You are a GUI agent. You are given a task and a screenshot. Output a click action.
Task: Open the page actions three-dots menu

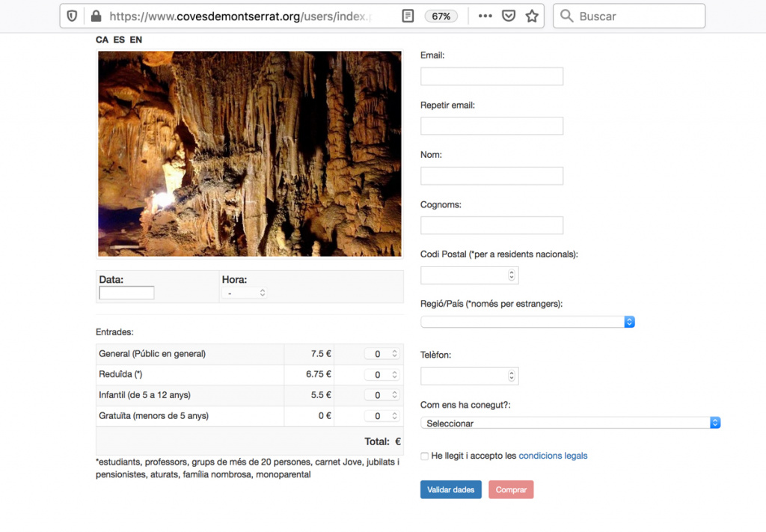(x=485, y=16)
